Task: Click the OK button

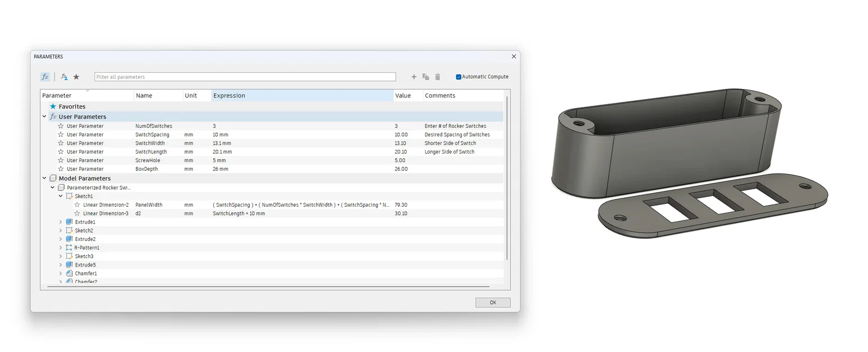Action: coord(493,303)
